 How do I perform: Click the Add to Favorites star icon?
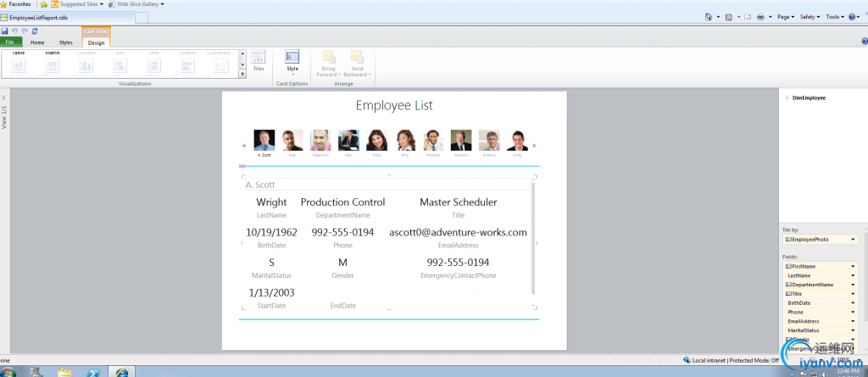44,4
